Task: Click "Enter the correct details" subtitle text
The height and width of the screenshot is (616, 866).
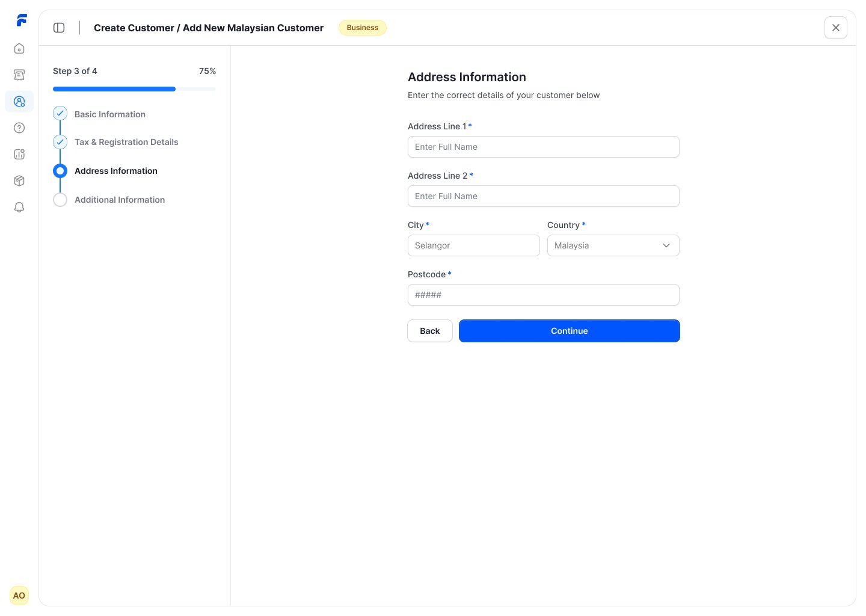Action: coord(504,95)
